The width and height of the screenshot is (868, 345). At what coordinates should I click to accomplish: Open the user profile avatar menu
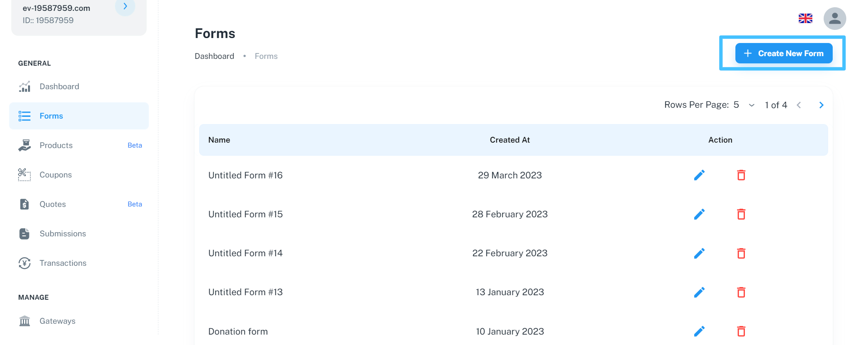835,19
